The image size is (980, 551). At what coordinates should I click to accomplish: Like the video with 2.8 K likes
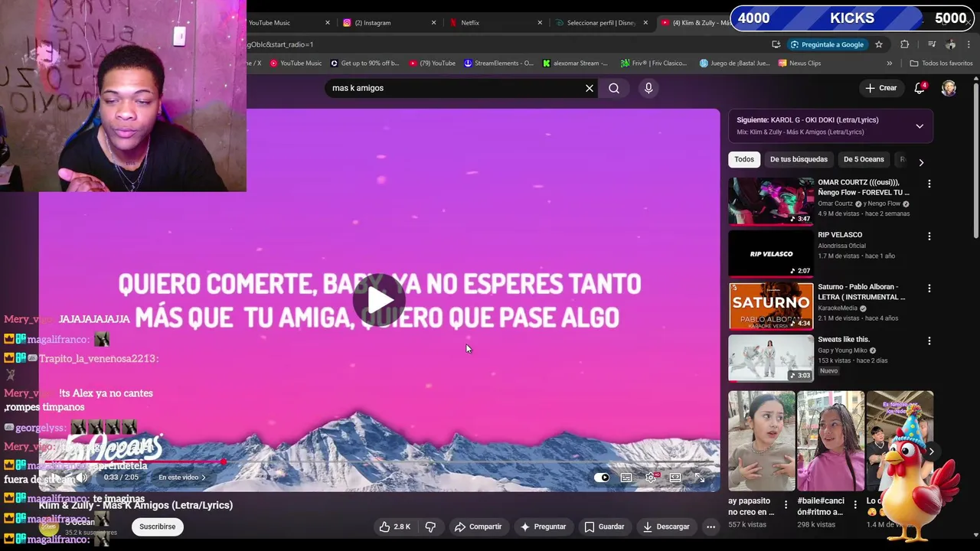(x=395, y=527)
